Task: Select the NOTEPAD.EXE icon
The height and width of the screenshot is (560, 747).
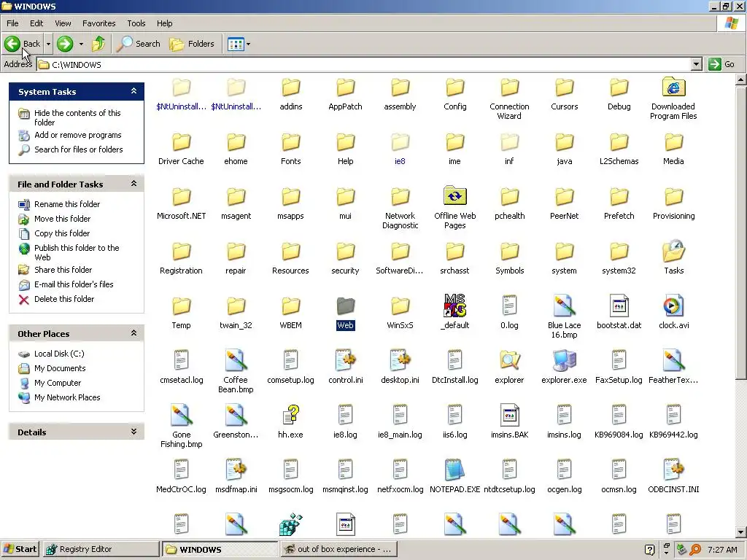Action: pos(455,470)
